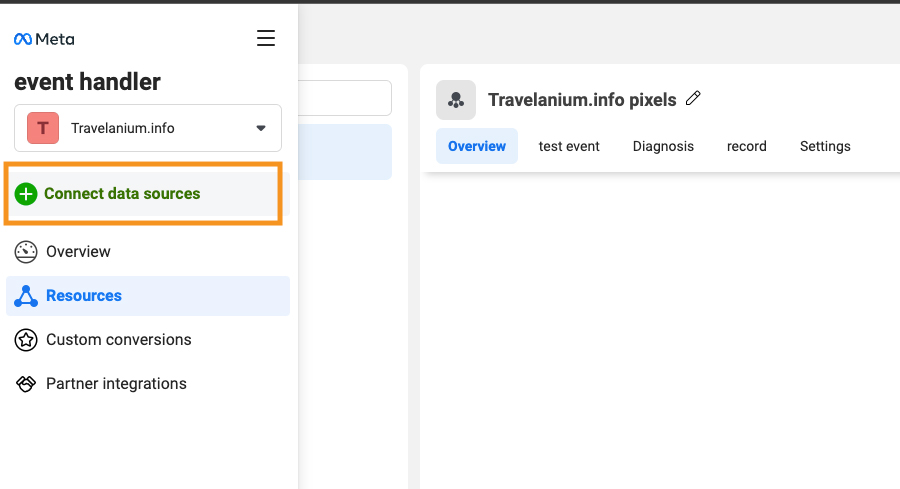
Task: Click the red Travelanium.info account avatar
Action: [43, 128]
